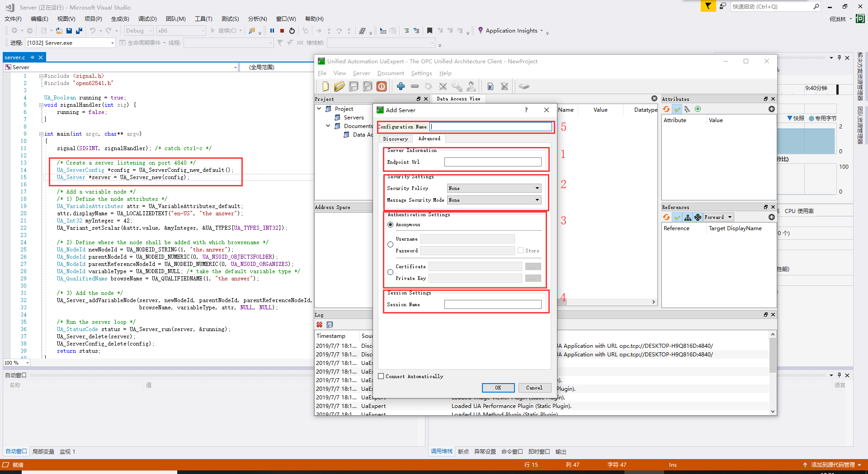The width and height of the screenshot is (868, 474).
Task: Close Data Access View with the round X
Action: (x=654, y=99)
